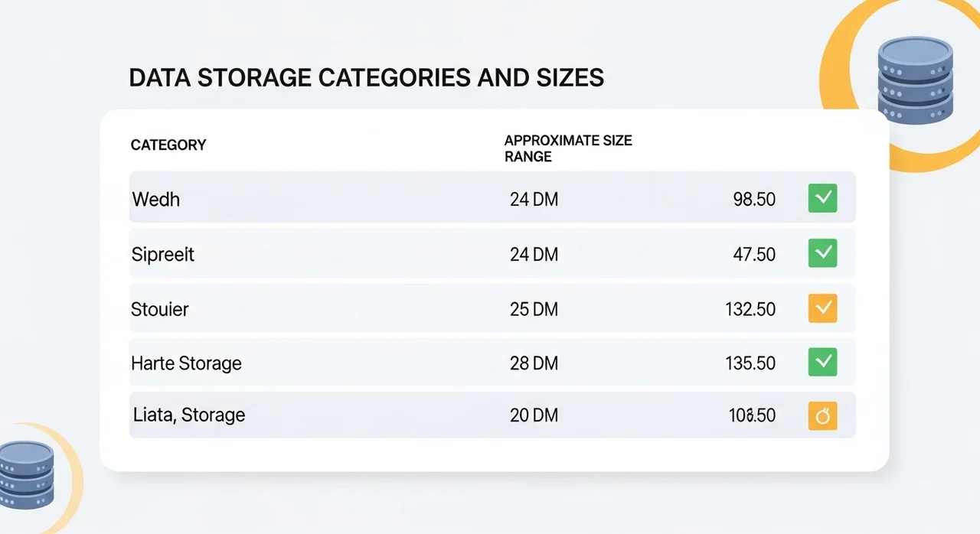980x534 pixels.
Task: Click the database icon in top-right corner
Action: point(916,79)
